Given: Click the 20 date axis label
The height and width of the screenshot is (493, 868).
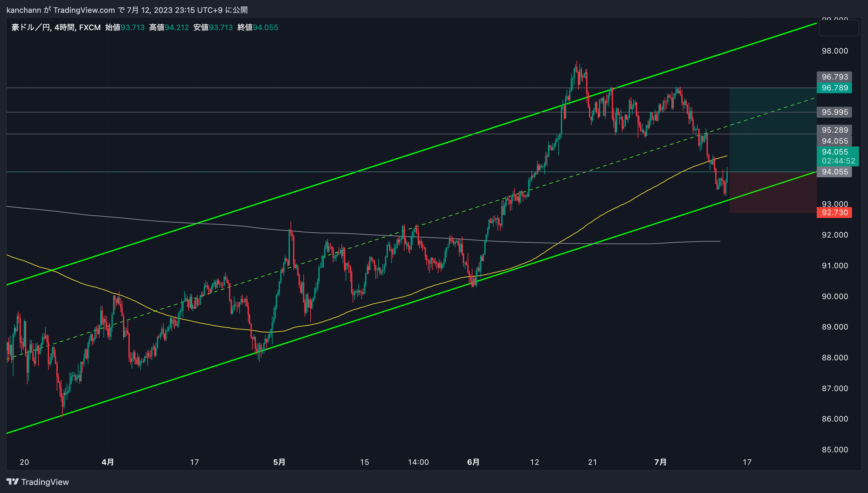Looking at the screenshot, I should click(x=24, y=462).
